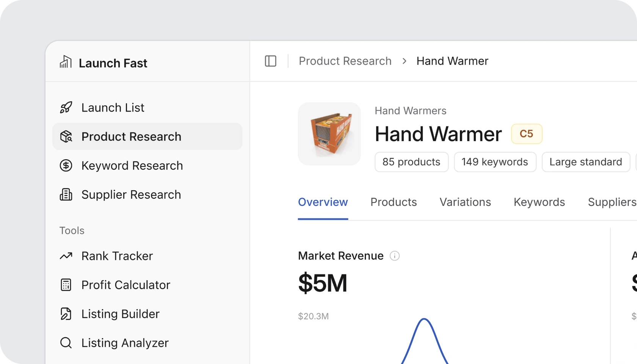Switch to the Suppliers tab
The height and width of the screenshot is (364, 637).
coord(612,202)
